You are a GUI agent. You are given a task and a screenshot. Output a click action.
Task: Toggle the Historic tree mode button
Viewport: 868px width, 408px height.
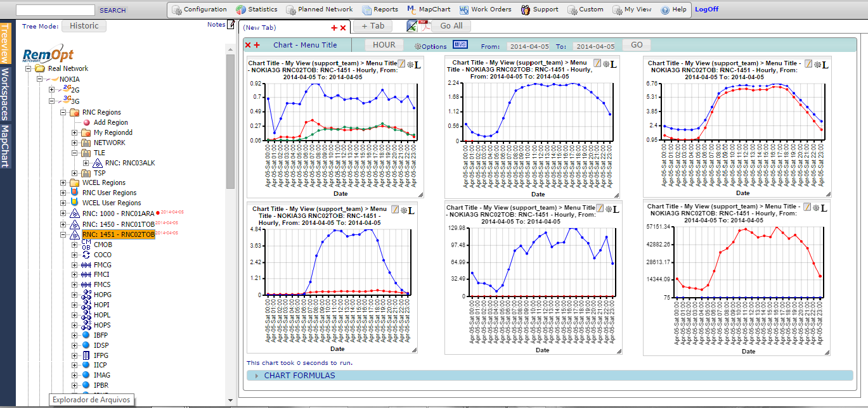(84, 26)
